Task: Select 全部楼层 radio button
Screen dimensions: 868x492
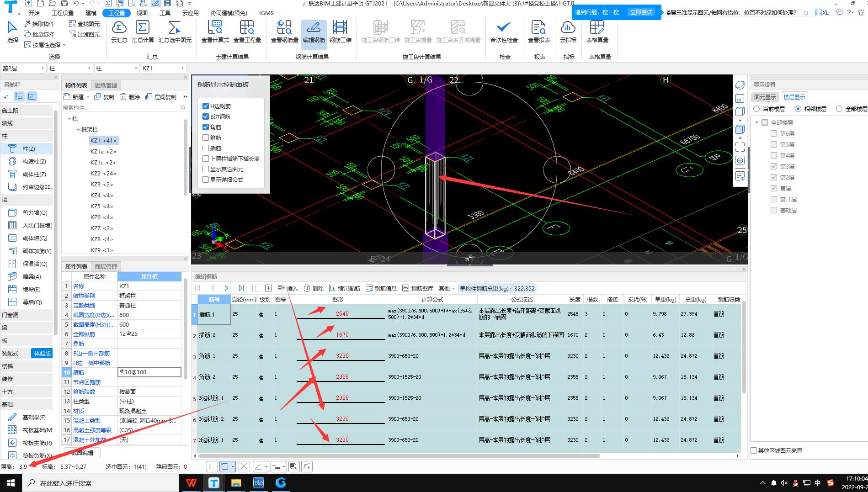Action: click(839, 109)
